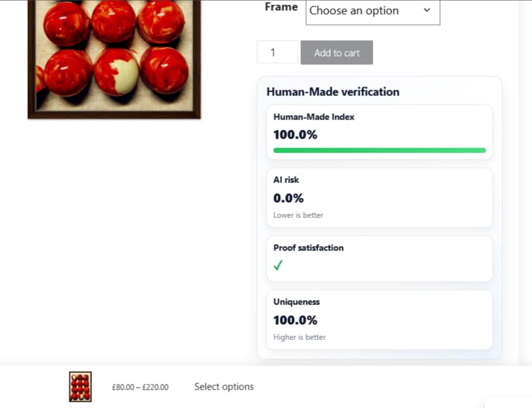Click the green Human-Made Index progress bar

pos(379,151)
